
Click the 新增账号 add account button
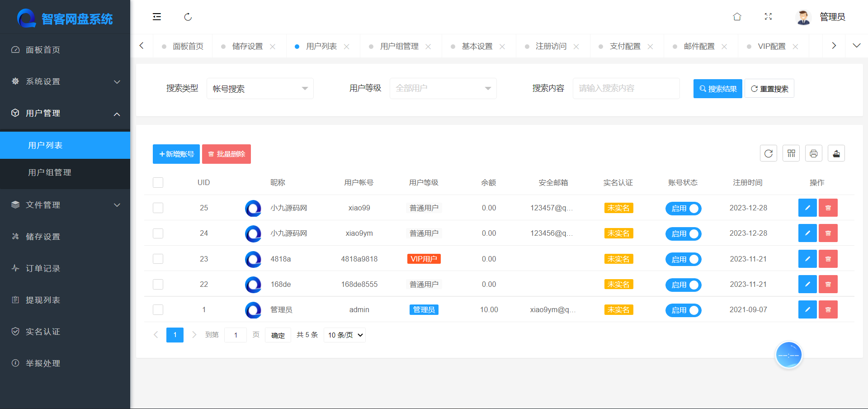(176, 154)
